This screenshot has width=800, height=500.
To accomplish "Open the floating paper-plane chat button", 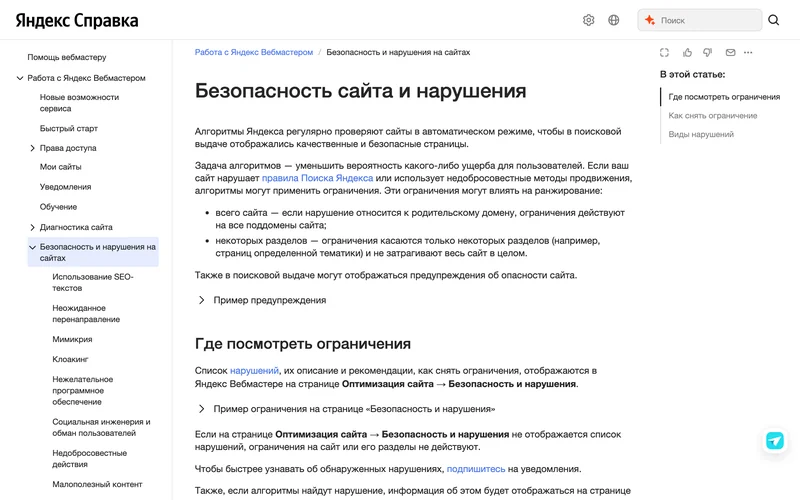I will pos(774,441).
